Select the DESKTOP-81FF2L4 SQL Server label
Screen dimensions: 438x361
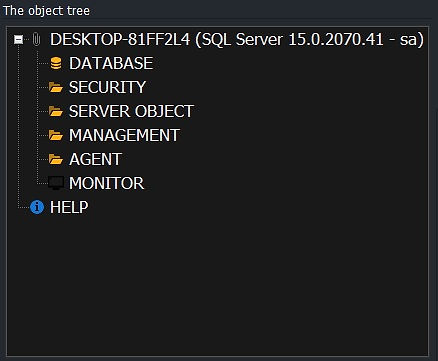click(237, 39)
